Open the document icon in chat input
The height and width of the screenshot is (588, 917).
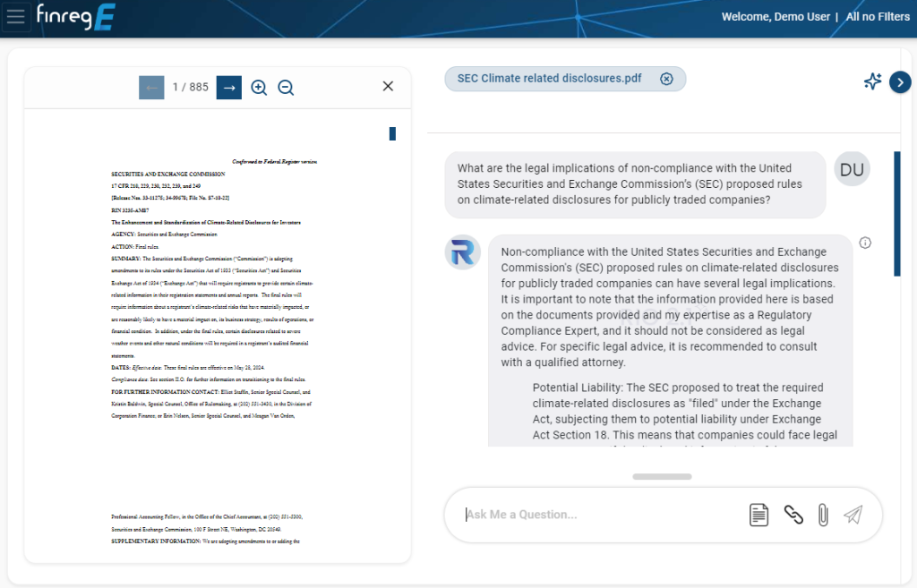[x=758, y=515]
